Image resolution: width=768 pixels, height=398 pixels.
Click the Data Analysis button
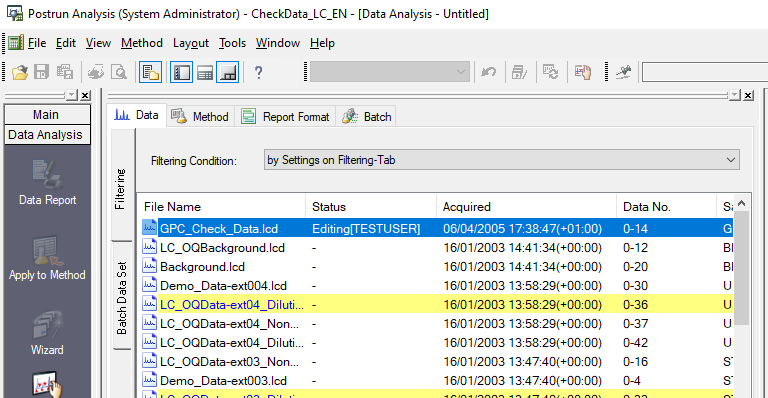(x=47, y=135)
